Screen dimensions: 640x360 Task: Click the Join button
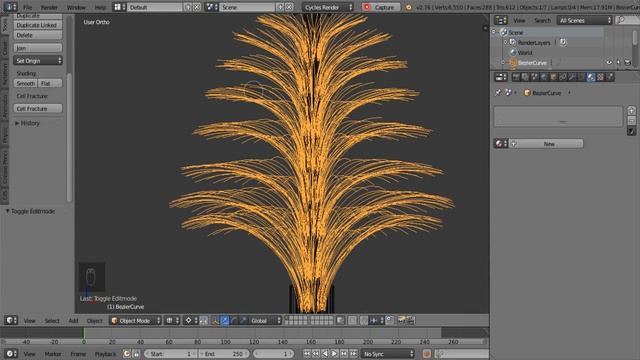tap(38, 48)
